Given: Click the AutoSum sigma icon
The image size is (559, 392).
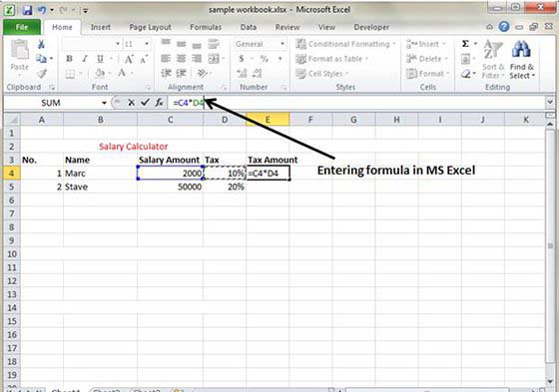Looking at the screenshot, I should click(465, 44).
